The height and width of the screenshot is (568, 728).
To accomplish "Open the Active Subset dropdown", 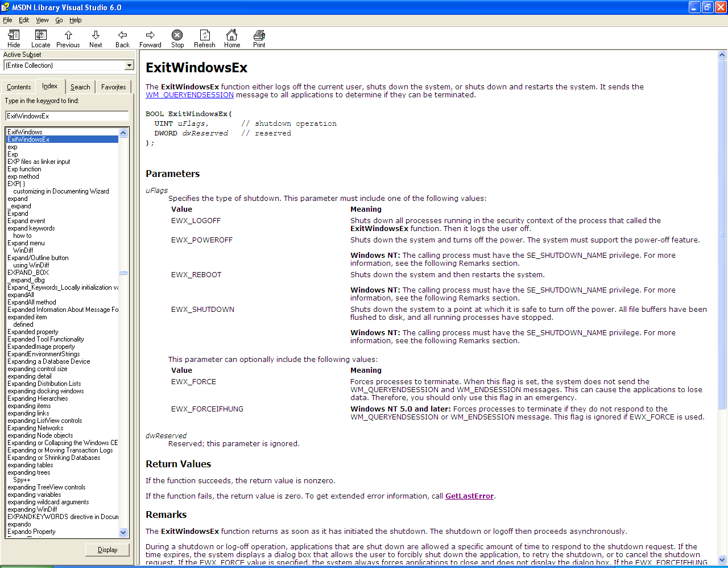I will (x=129, y=65).
